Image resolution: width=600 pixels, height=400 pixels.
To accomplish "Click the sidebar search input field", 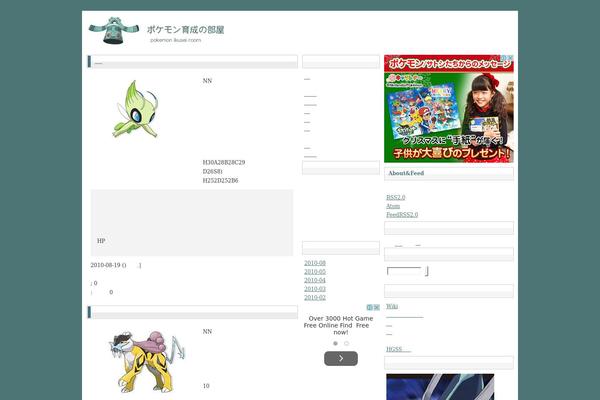I will click(404, 271).
